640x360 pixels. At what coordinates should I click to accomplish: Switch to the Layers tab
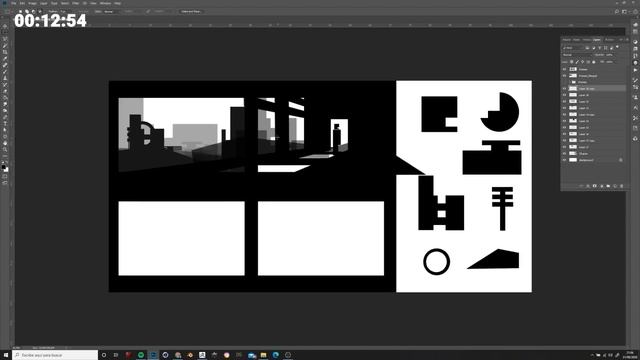597,40
